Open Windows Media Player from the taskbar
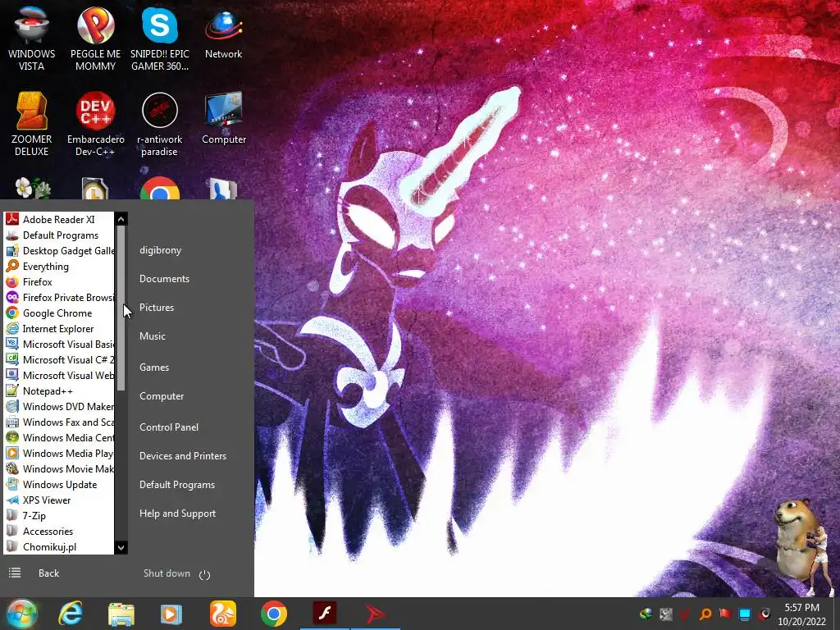This screenshot has width=840, height=630. click(171, 614)
